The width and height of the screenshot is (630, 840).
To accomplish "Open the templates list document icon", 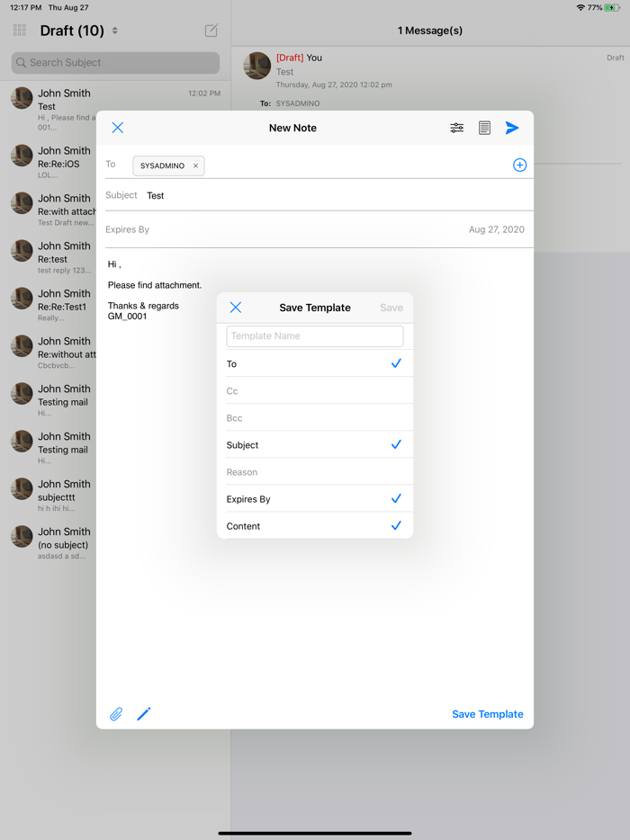I will [x=484, y=128].
